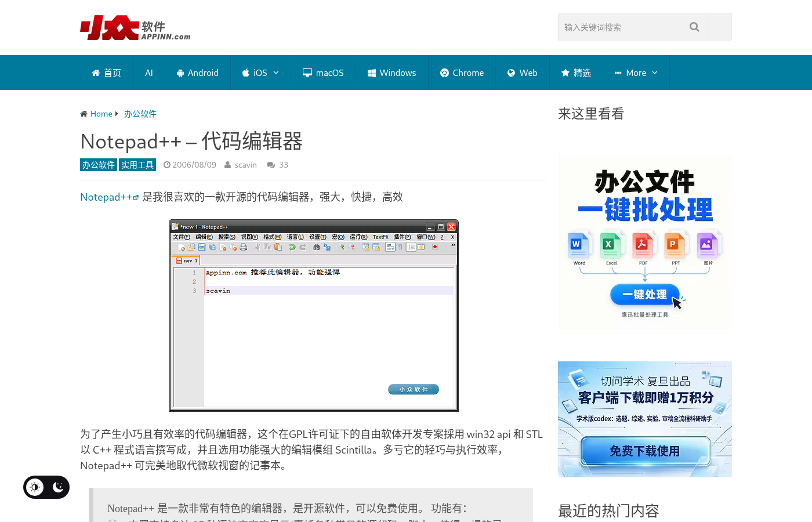Click the 最近的热门内容 sidebar heading
This screenshot has height=522, width=812.
click(608, 510)
